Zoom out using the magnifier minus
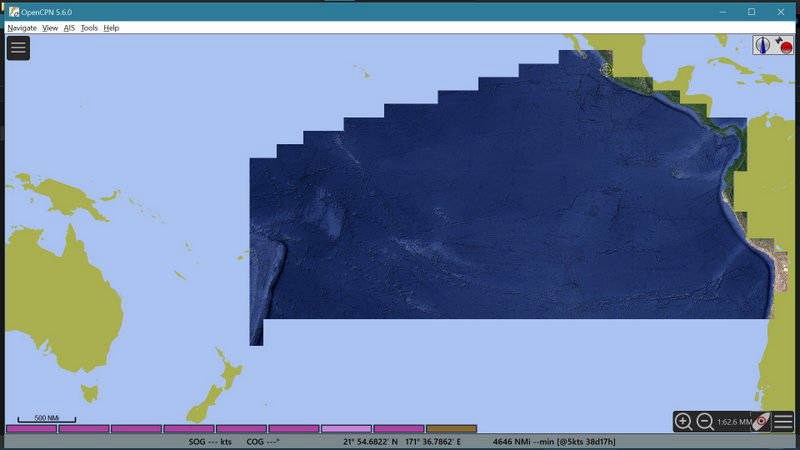The width and height of the screenshot is (800, 450). pos(705,422)
